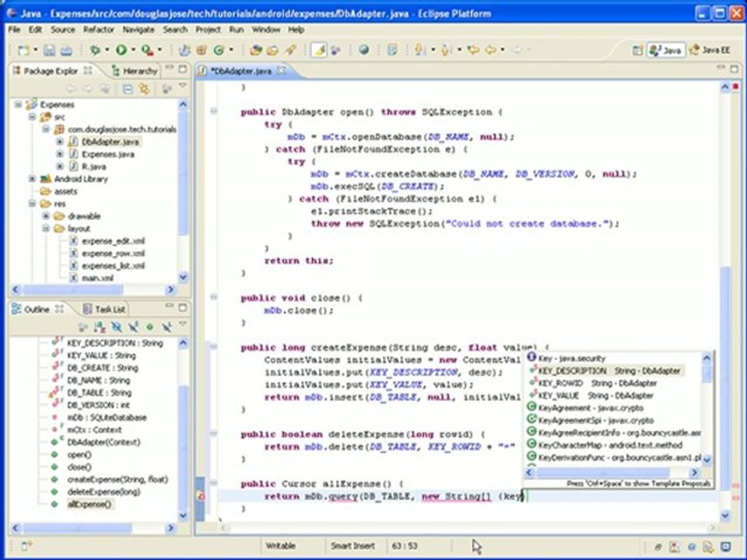Switch to the Task List tab
This screenshot has width=747, height=560.
[103, 309]
